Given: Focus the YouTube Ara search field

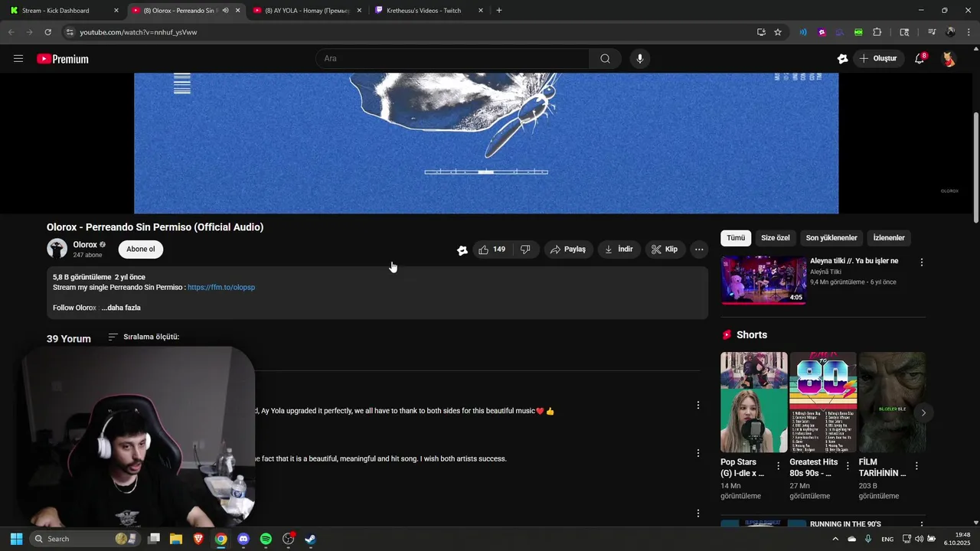Looking at the screenshot, I should pyautogui.click(x=452, y=59).
